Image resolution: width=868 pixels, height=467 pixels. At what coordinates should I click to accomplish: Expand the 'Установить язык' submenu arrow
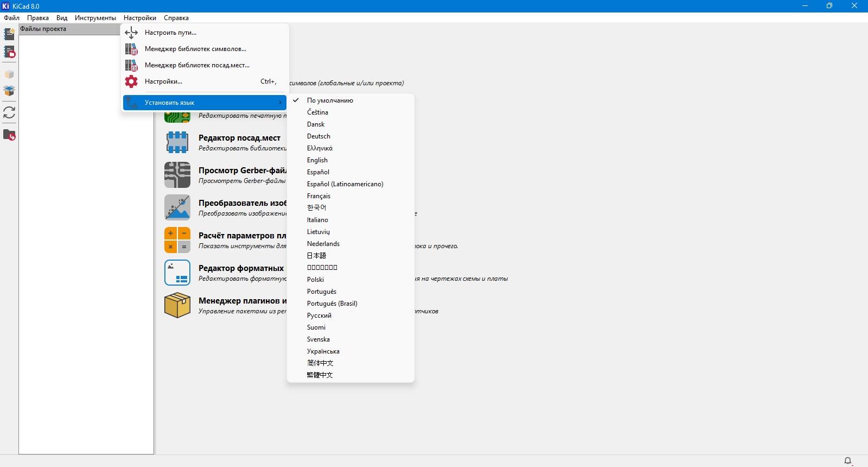tap(280, 103)
